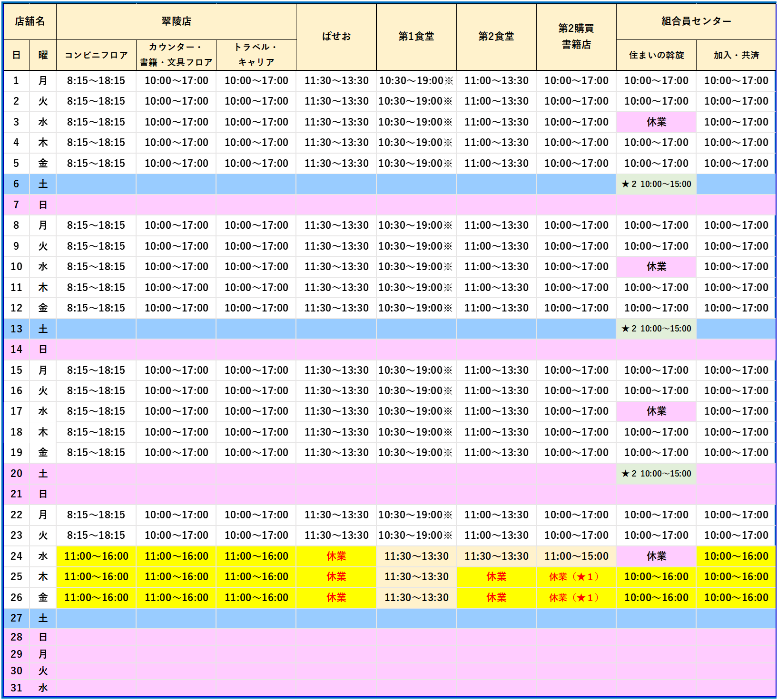Screen dimensions: 777x700
Task: Select the コンビニフロア sub-header
Action: point(96,55)
